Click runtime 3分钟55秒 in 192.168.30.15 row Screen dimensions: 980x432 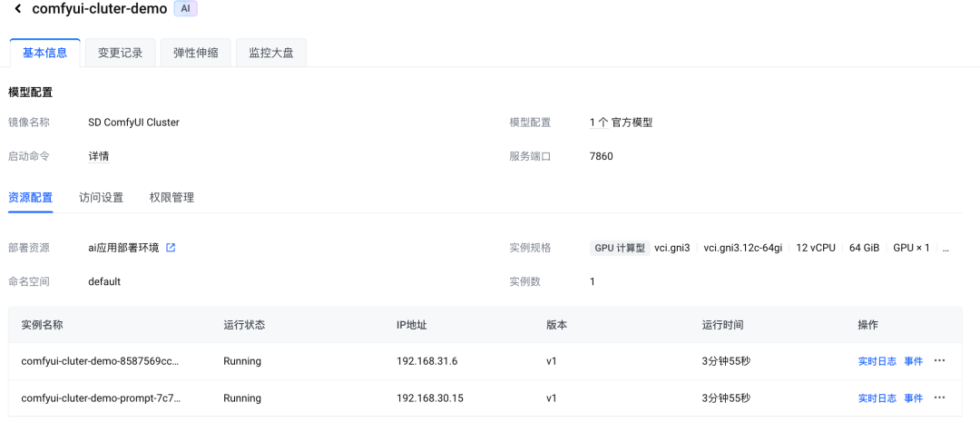coord(726,398)
